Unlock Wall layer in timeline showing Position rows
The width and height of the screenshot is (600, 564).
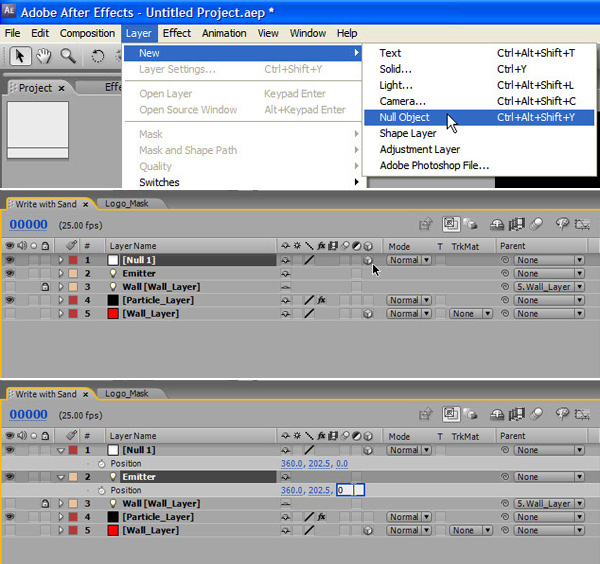point(45,504)
